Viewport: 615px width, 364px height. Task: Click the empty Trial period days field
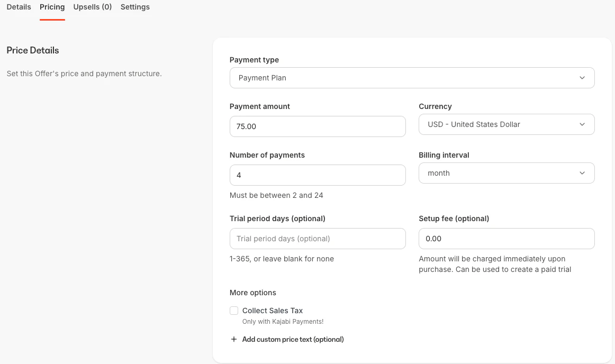[317, 239]
